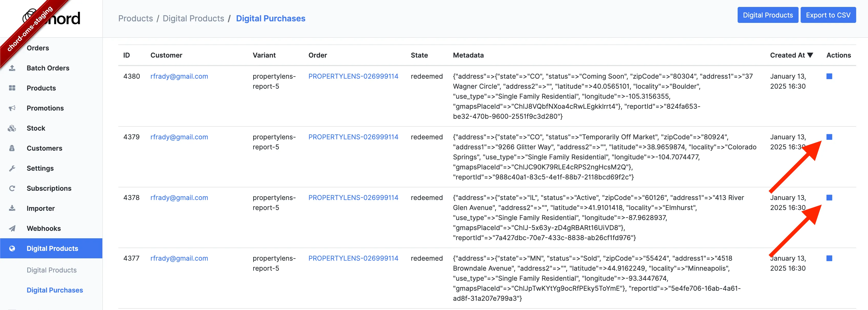Click action icon for purchase 4378
This screenshot has height=310, width=868.
829,198
